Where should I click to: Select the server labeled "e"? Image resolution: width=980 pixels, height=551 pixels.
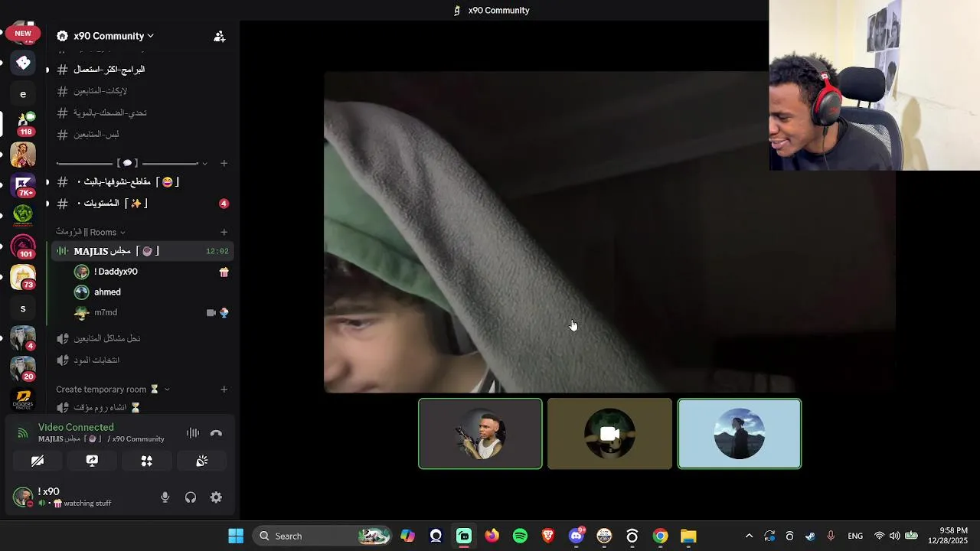pos(23,93)
